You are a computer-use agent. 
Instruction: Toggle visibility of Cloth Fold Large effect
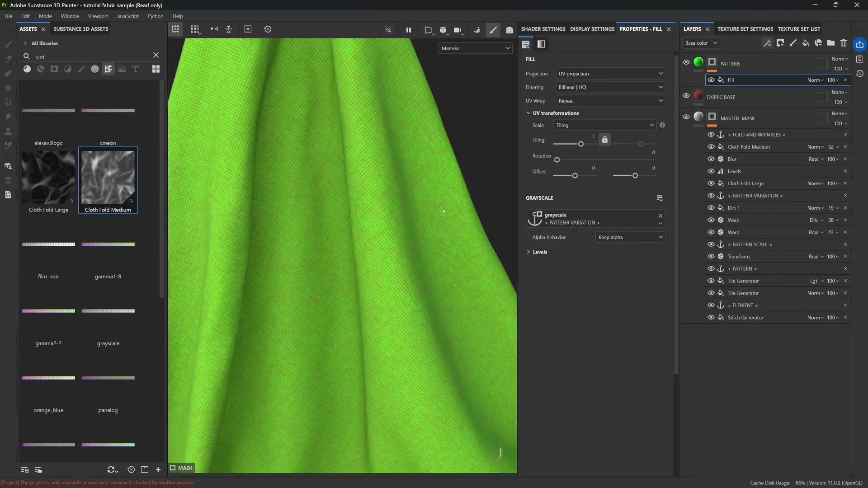click(x=711, y=183)
